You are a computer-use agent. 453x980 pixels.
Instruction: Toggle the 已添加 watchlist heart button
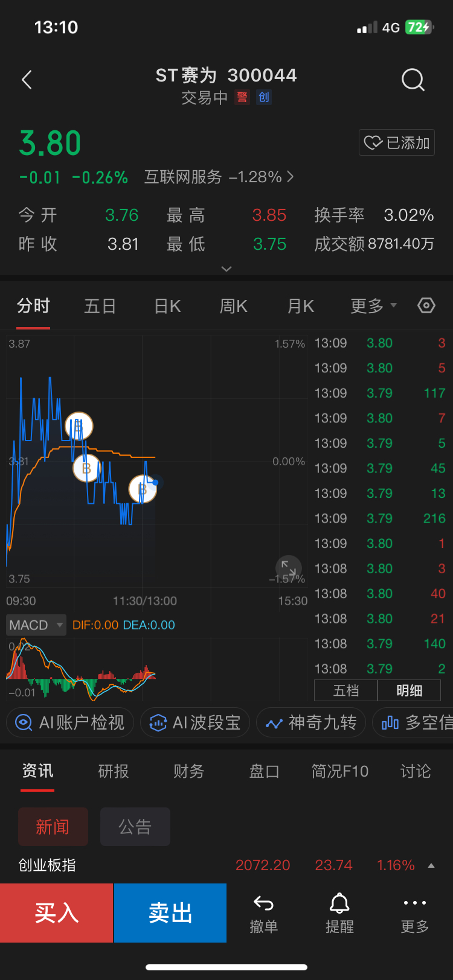coord(397,142)
